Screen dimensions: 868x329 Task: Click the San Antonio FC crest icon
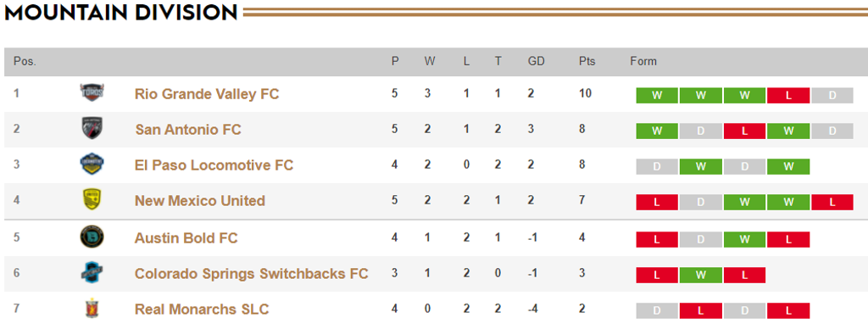(x=92, y=129)
